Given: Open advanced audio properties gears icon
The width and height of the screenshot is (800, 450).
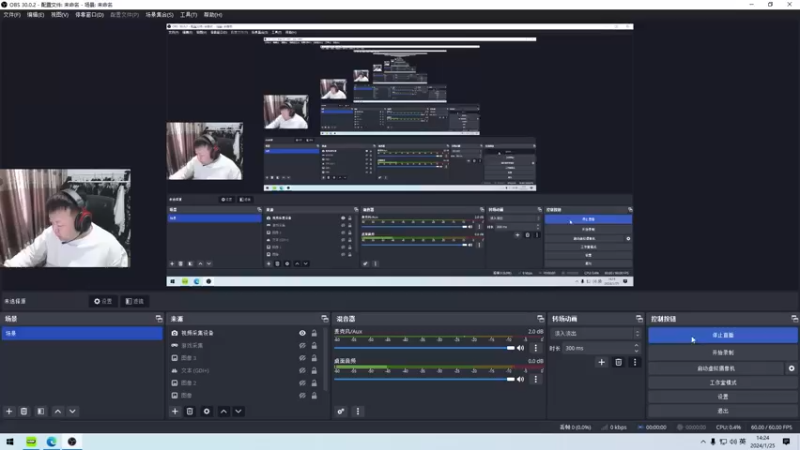Looking at the screenshot, I should tap(341, 411).
